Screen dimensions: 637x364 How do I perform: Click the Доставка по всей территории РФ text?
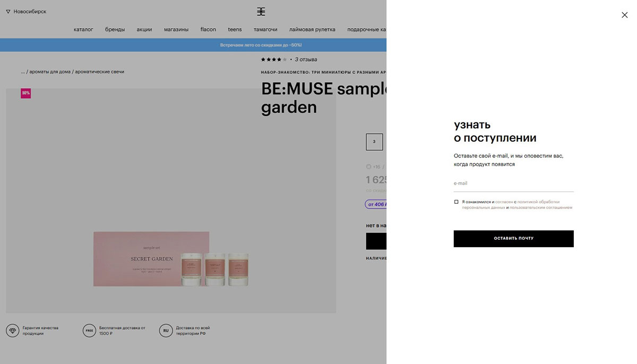[193, 331]
